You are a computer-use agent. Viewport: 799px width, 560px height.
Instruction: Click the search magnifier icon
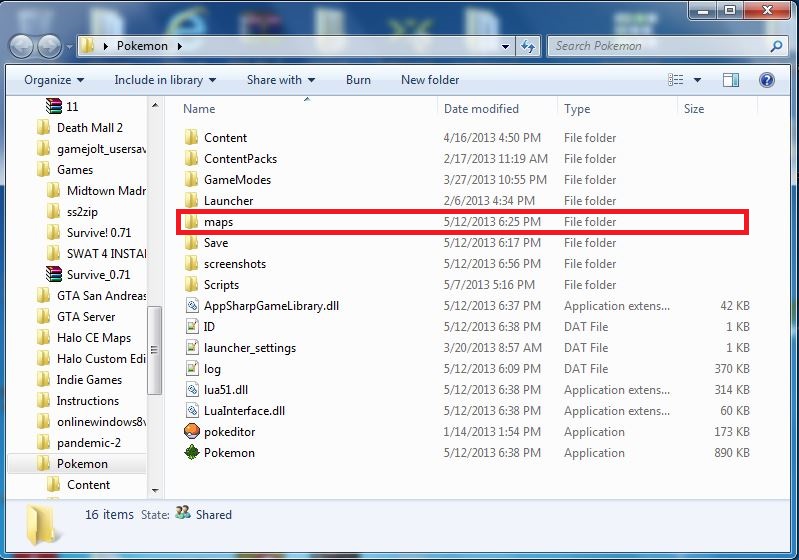click(776, 46)
